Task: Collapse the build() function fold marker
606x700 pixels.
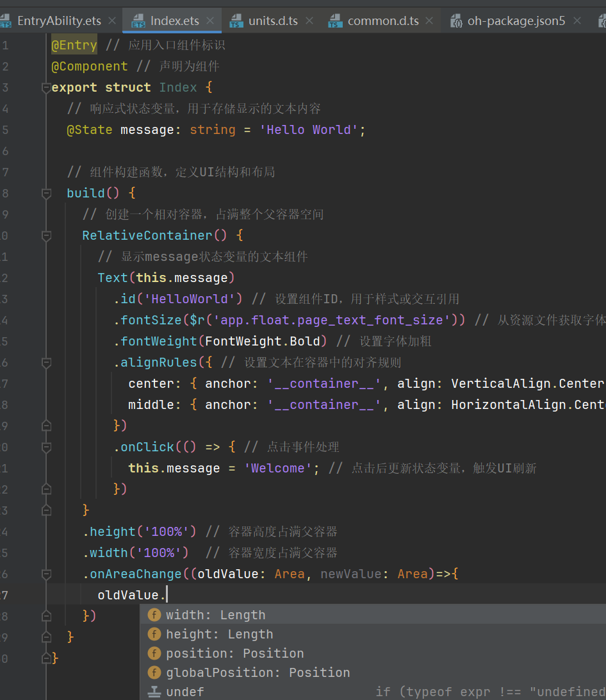Action: point(46,194)
